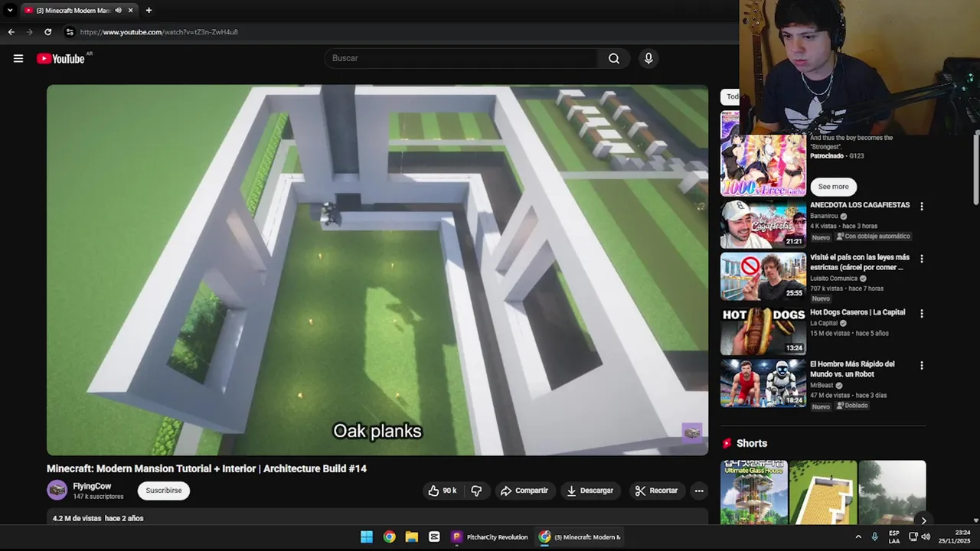980x551 pixels.
Task: Go to YouTube home via logo
Action: [60, 59]
